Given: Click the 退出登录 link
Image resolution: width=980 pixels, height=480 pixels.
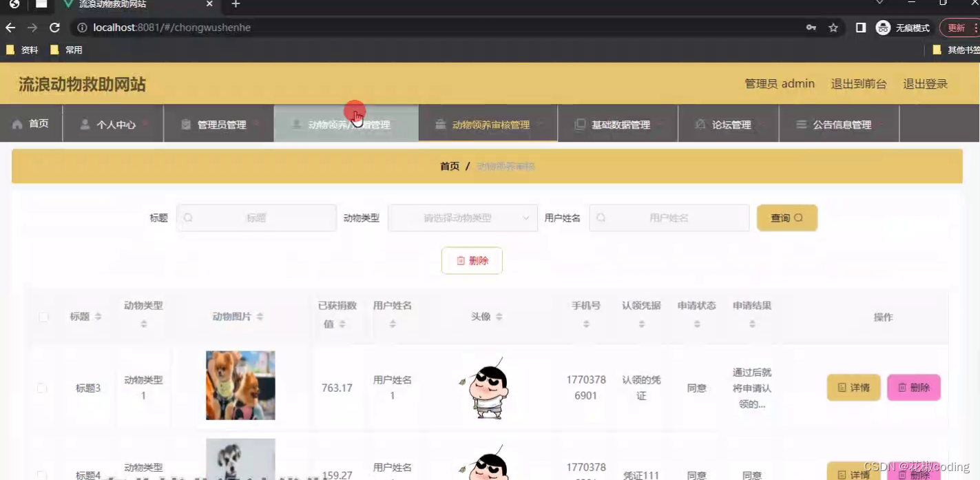Looking at the screenshot, I should [926, 83].
